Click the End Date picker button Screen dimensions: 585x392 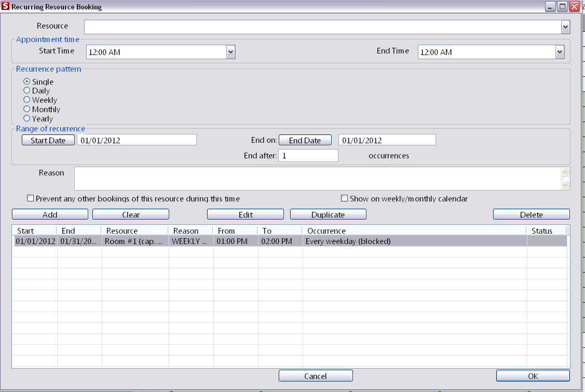pos(305,140)
